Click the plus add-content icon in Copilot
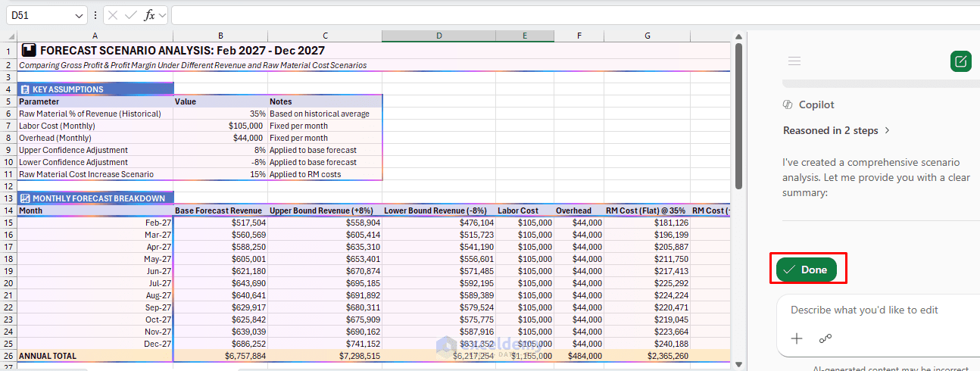Screen dimensions: 980x371 (797, 338)
